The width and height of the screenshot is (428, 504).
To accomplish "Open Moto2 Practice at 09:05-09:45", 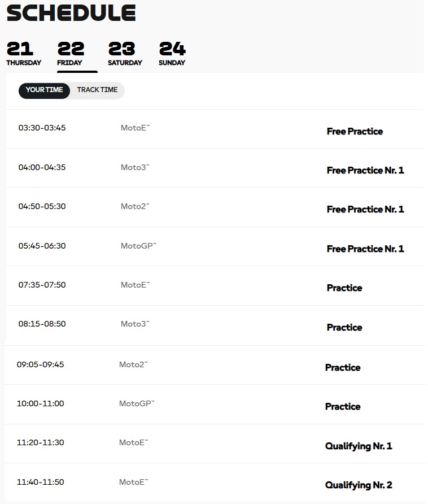I will coord(215,365).
